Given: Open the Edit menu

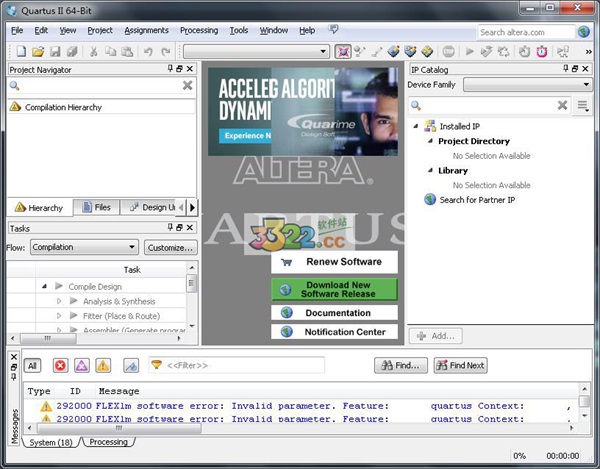Looking at the screenshot, I should pyautogui.click(x=41, y=30).
